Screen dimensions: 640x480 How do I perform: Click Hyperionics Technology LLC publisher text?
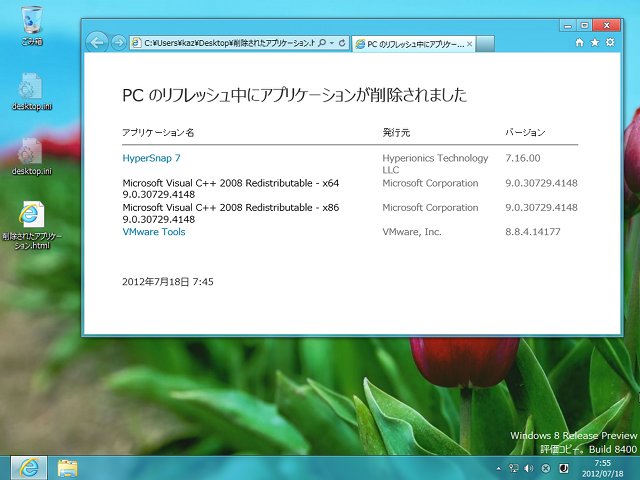pyautogui.click(x=435, y=164)
